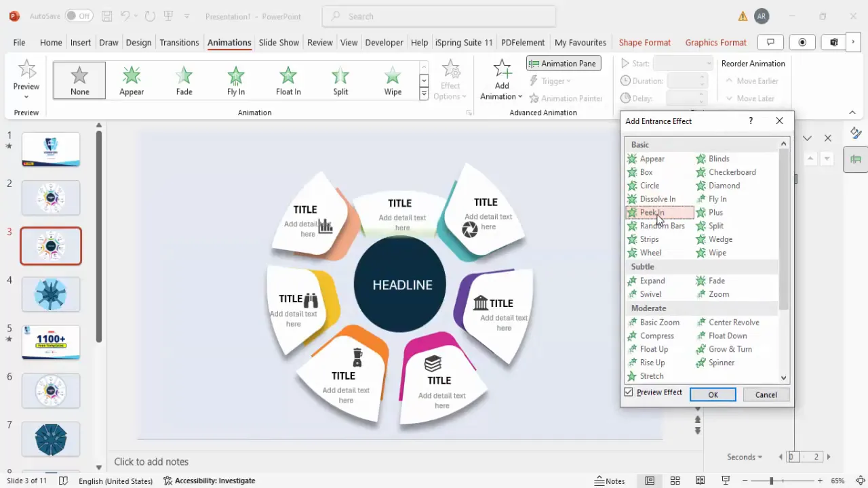Toggle Preview Effect checkbox
Viewport: 868px width, 488px height.
[629, 392]
